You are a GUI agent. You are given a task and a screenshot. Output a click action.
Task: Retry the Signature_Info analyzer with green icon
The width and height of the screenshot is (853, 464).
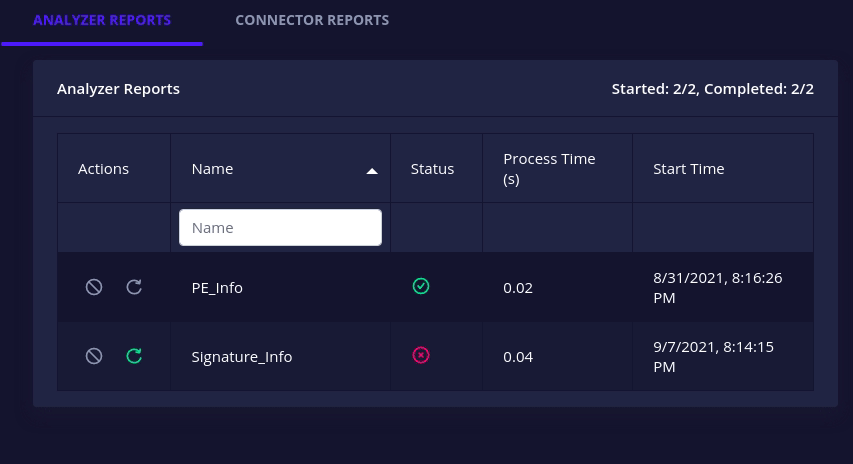coord(134,356)
